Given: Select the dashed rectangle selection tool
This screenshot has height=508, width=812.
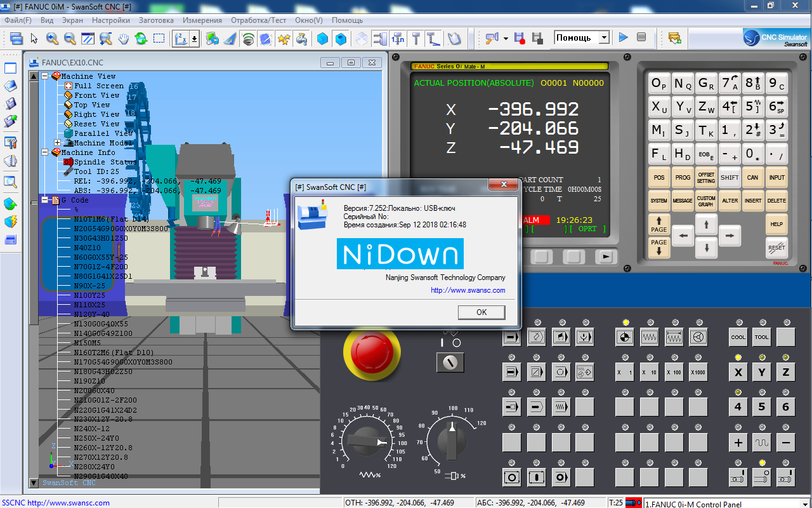Looking at the screenshot, I should tap(159, 38).
